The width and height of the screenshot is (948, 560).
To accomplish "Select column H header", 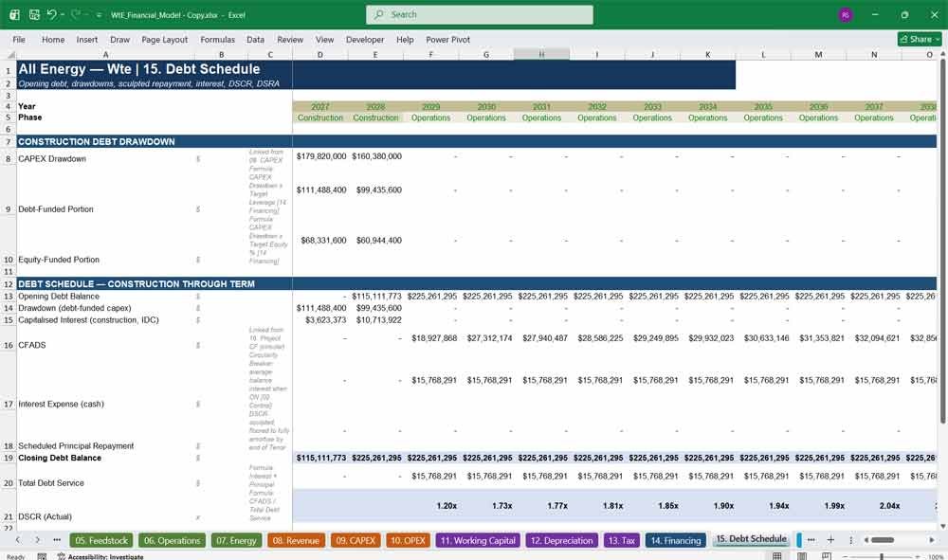I will click(541, 54).
